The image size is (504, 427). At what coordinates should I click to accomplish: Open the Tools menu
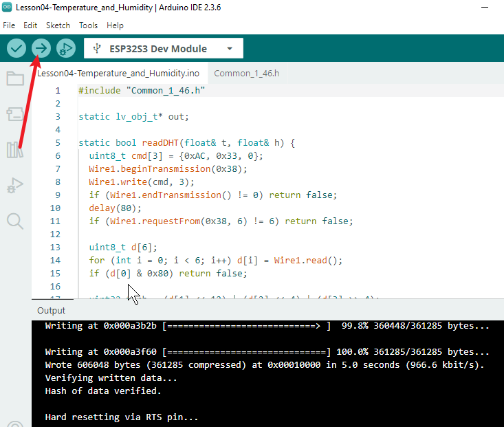point(89,25)
